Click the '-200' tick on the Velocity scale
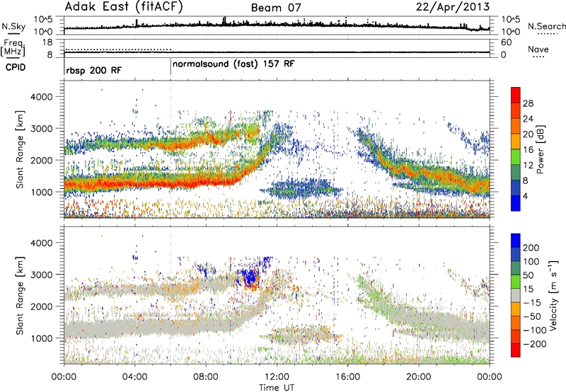The image size is (566, 392). (535, 344)
